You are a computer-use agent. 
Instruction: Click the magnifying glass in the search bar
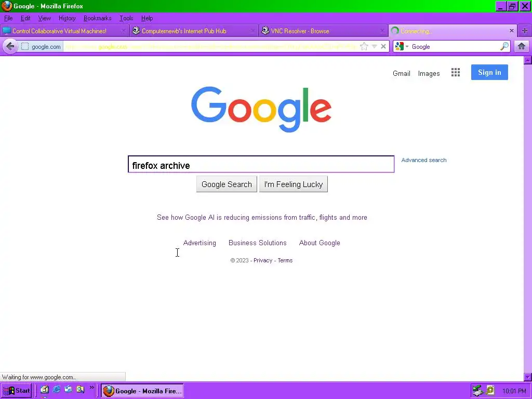[x=504, y=46]
